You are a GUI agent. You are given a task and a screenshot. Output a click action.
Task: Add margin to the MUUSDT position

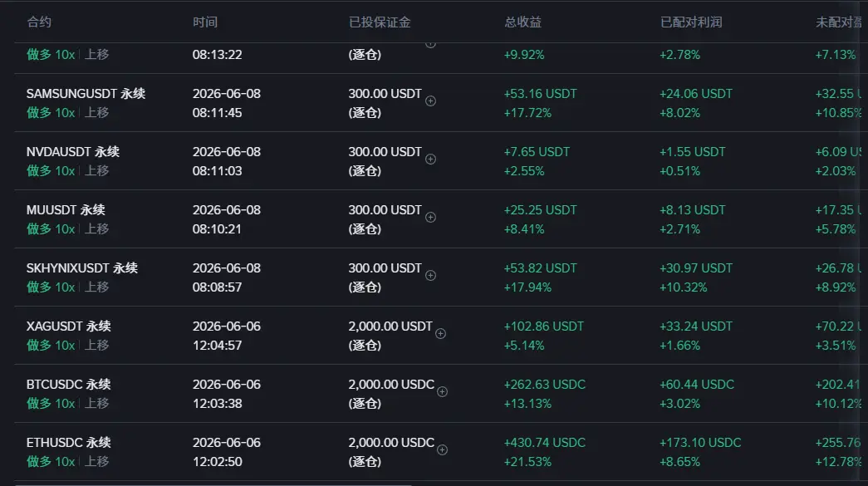(x=431, y=217)
